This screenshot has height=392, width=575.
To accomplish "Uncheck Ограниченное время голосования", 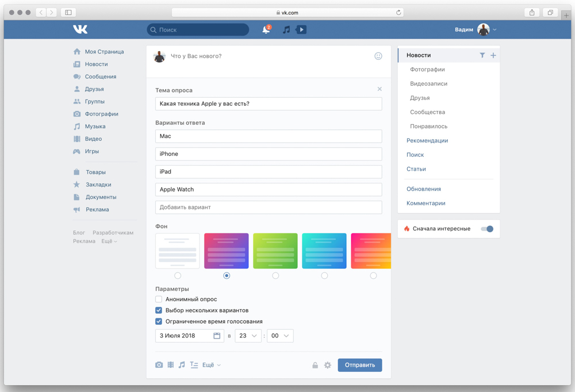I will click(x=159, y=322).
